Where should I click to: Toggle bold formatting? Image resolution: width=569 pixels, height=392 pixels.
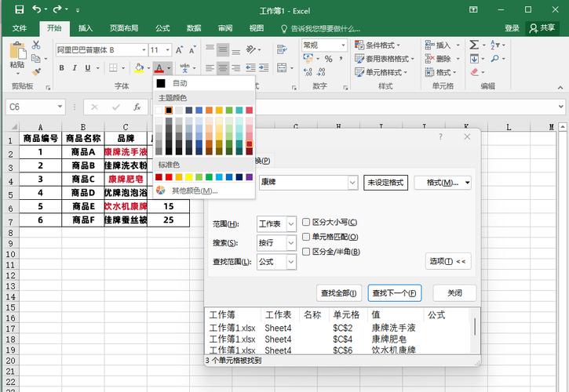coord(62,67)
